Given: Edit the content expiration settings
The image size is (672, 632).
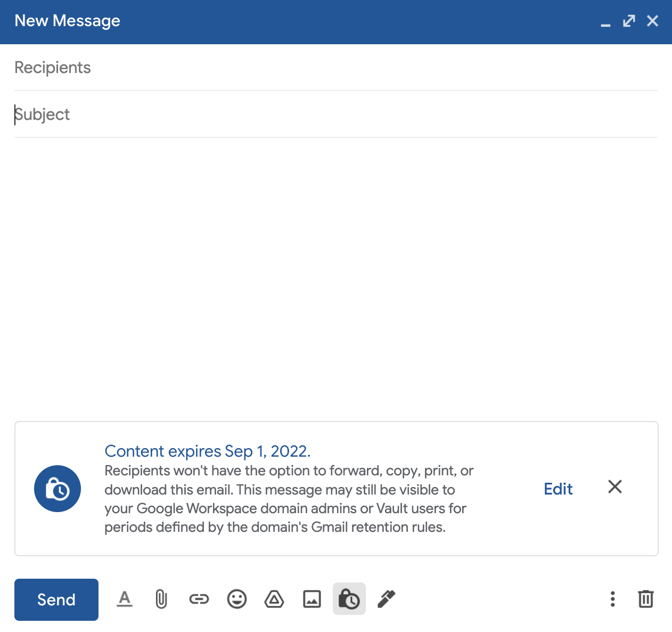Looking at the screenshot, I should tap(558, 488).
